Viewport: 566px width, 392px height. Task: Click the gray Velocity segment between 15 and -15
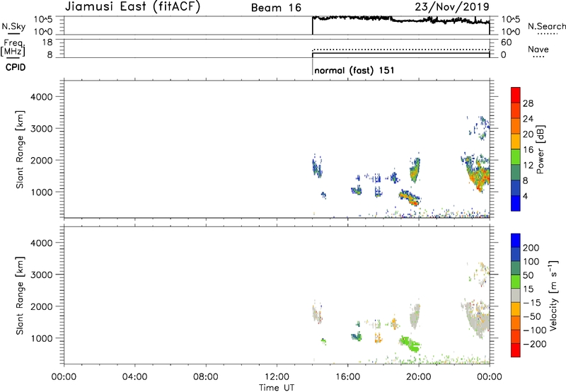(516, 295)
